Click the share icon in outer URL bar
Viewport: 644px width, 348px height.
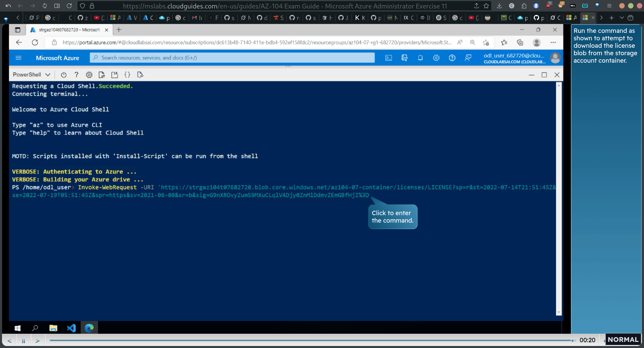pos(476,6)
